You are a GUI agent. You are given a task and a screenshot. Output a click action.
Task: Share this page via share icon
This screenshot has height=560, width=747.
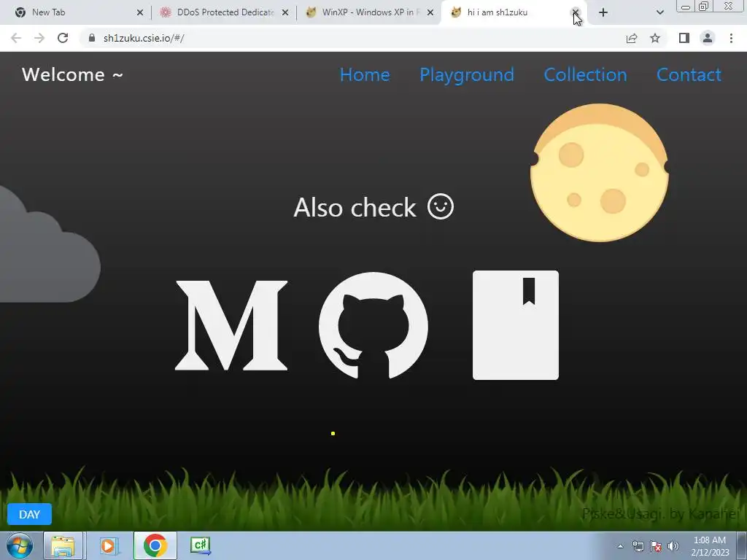pyautogui.click(x=632, y=38)
